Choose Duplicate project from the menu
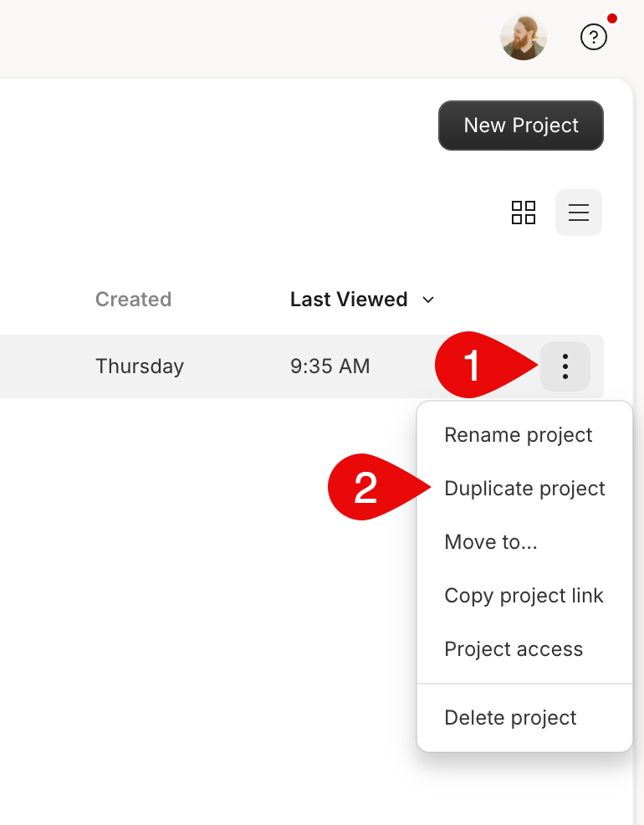 [x=524, y=489]
